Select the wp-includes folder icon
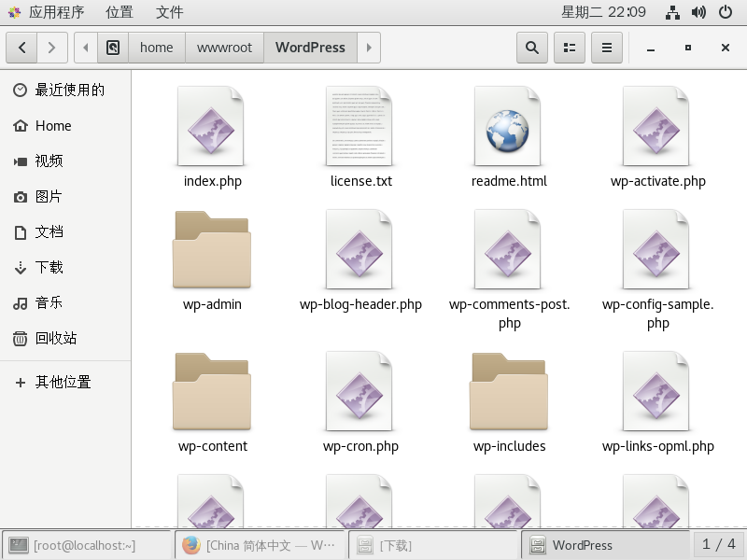 click(509, 391)
